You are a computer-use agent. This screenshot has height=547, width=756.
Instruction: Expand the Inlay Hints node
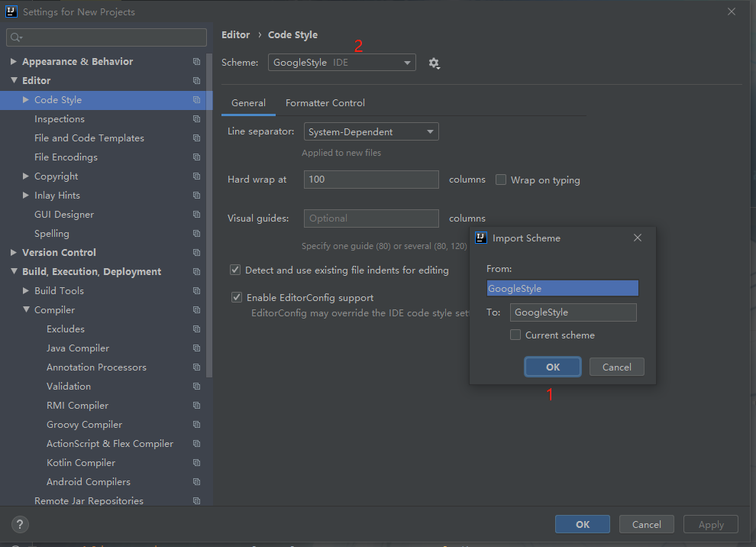click(26, 195)
